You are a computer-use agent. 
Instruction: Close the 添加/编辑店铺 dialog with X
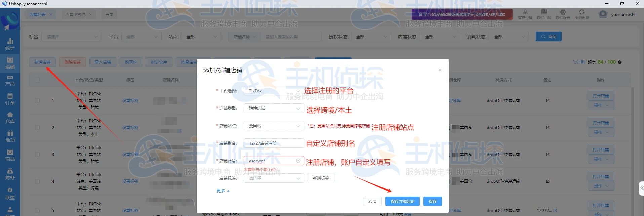coord(440,70)
